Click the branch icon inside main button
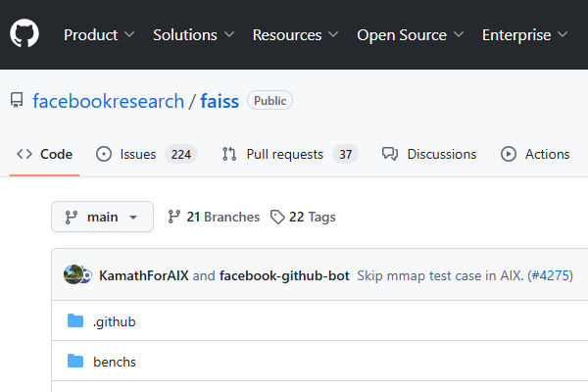The image size is (588, 392). click(72, 218)
